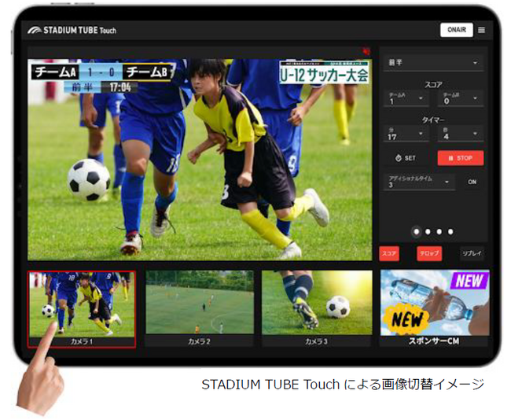Click the timer SET button
This screenshot has width=511, height=420.
(406, 158)
